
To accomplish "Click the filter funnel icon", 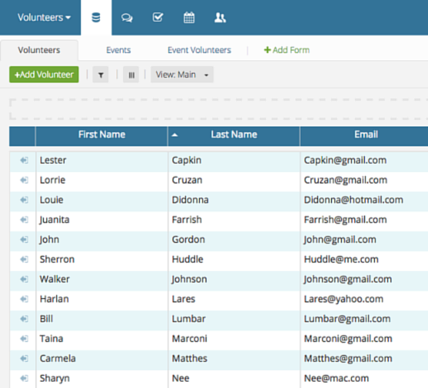I will click(101, 75).
